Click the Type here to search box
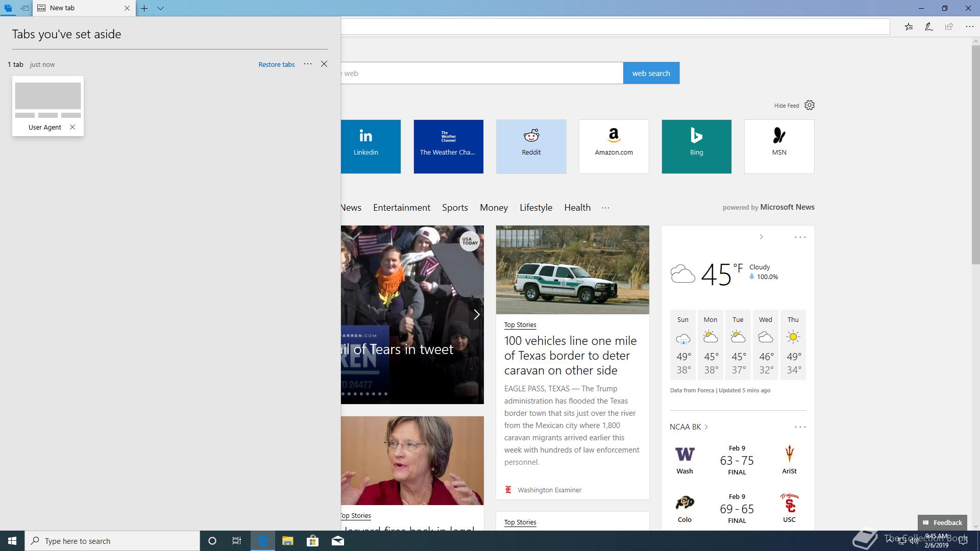The height and width of the screenshot is (551, 980). click(112, 541)
